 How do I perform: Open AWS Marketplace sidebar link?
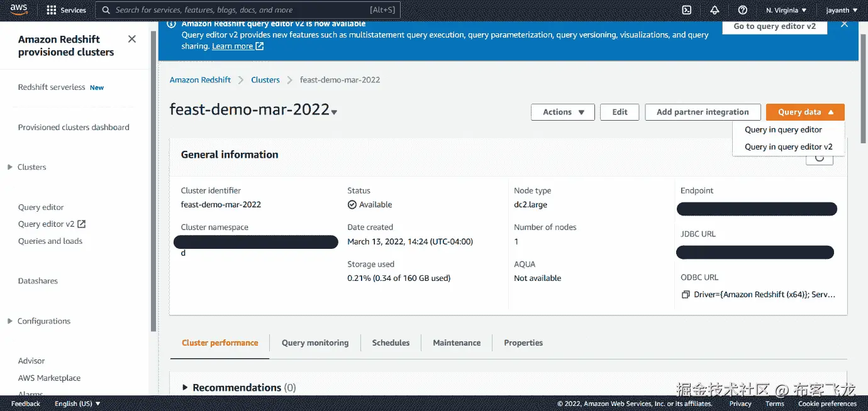[50, 378]
